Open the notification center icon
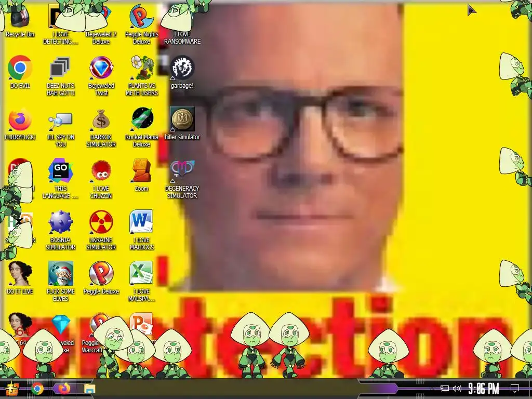 click(515, 389)
